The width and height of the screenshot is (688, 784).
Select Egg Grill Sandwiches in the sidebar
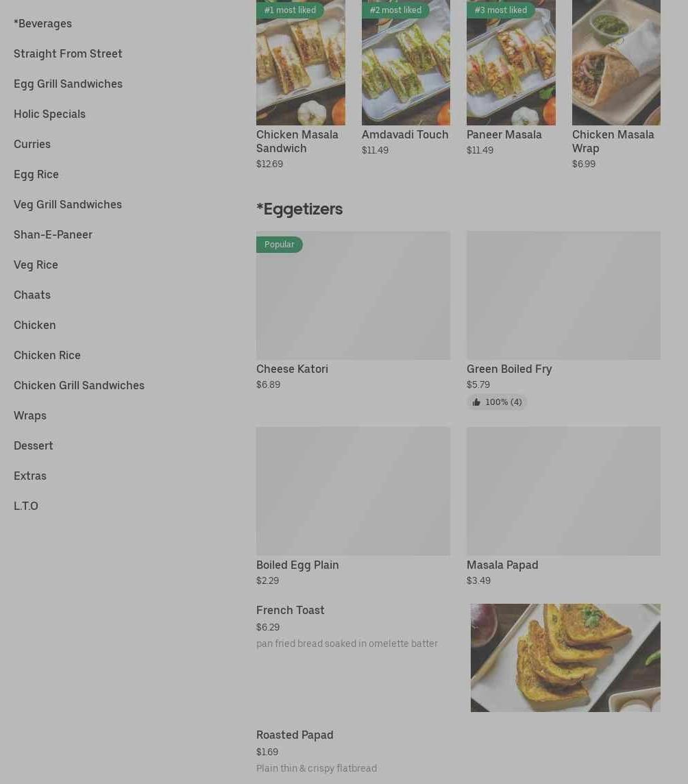tap(68, 84)
